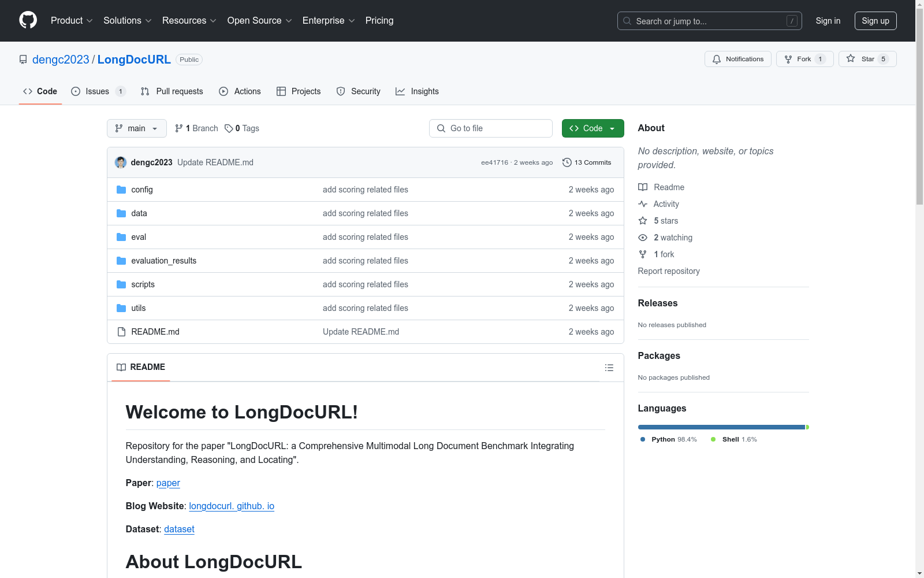Click the repository icon beside dengc2023
This screenshot has height=578, width=924.
pyautogui.click(x=23, y=60)
